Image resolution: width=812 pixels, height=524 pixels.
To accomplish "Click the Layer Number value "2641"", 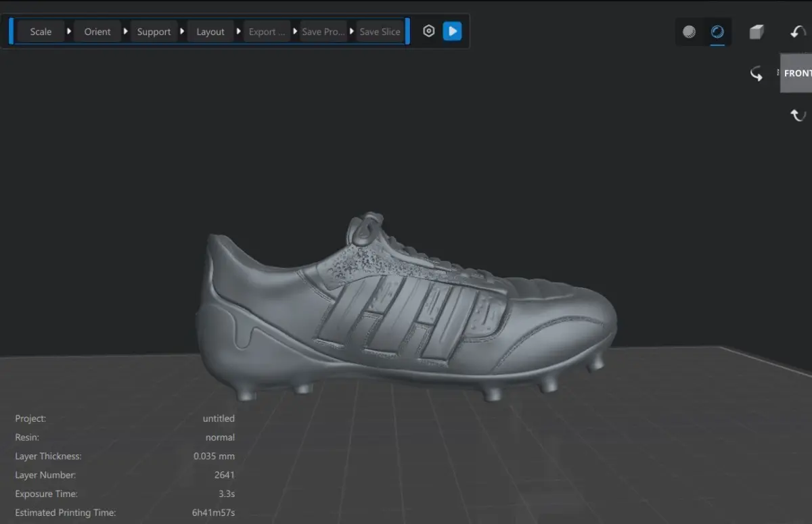I will (225, 475).
